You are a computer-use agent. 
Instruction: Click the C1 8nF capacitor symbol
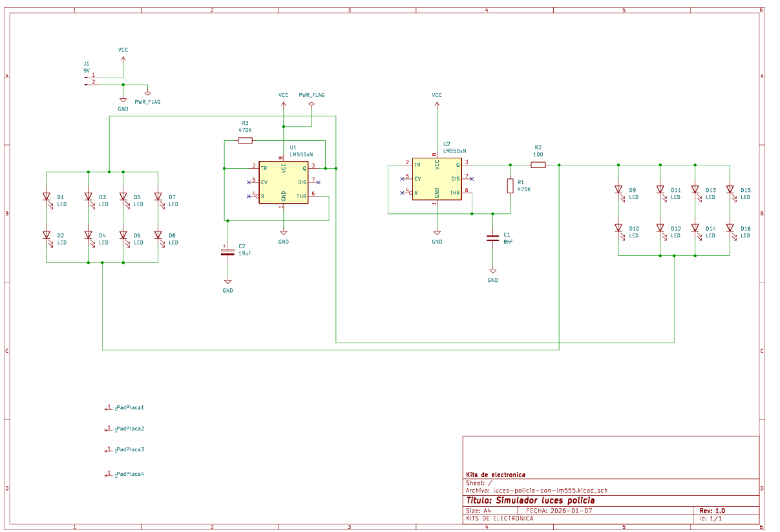point(492,238)
